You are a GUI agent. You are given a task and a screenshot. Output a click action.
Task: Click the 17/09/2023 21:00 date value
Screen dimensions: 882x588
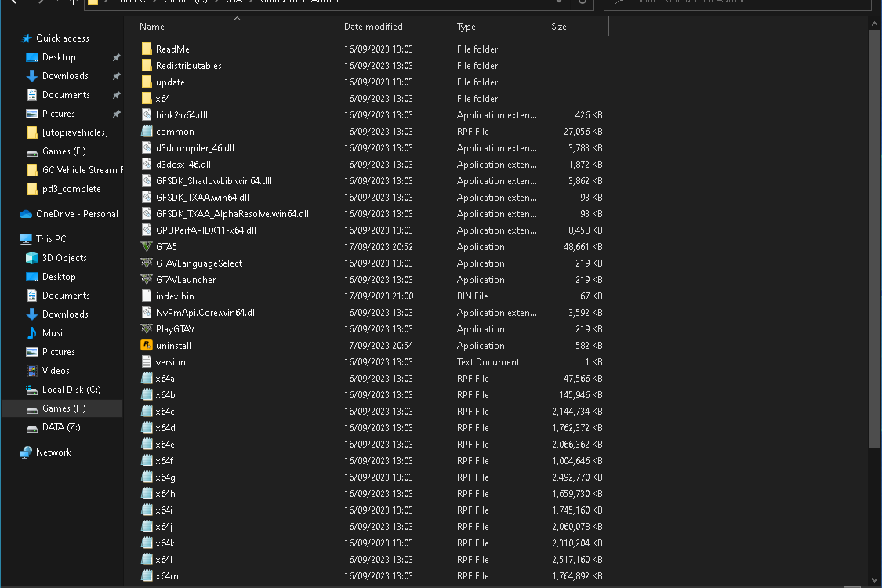tap(379, 296)
